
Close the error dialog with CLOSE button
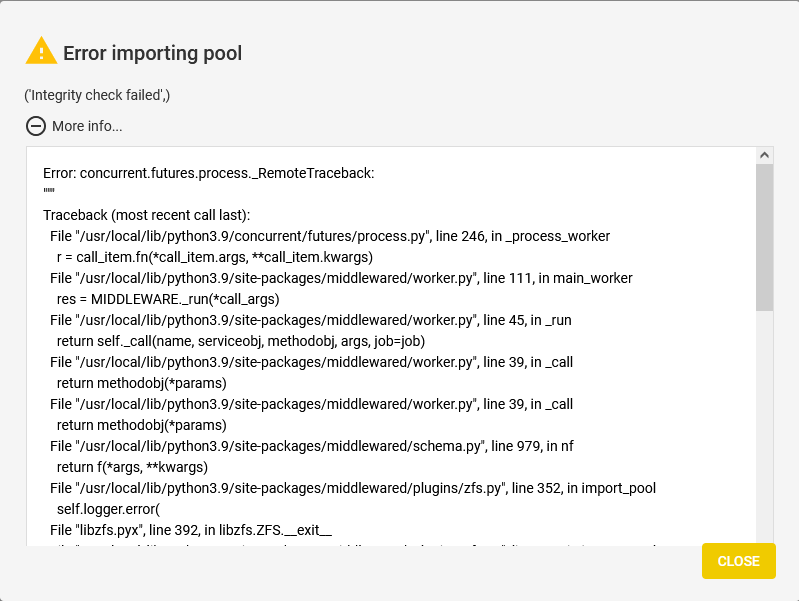tap(738, 561)
